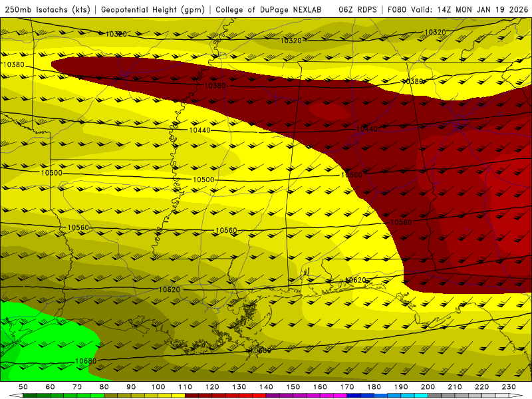
Task: Click the '100' legend scale value
Action: [158, 387]
